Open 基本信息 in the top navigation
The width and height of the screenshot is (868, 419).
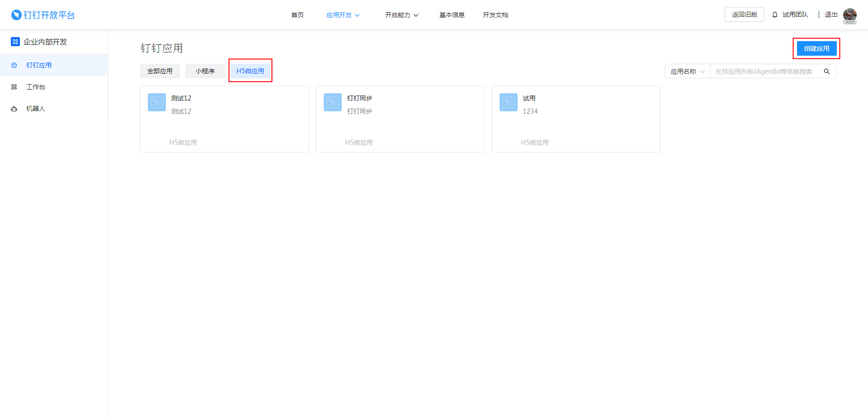click(452, 15)
